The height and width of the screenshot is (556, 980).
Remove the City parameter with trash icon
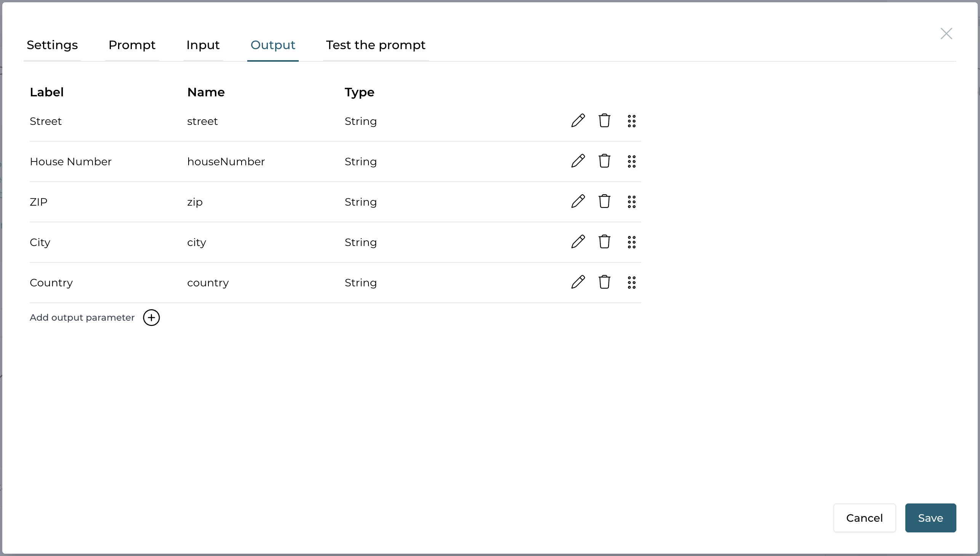point(604,242)
